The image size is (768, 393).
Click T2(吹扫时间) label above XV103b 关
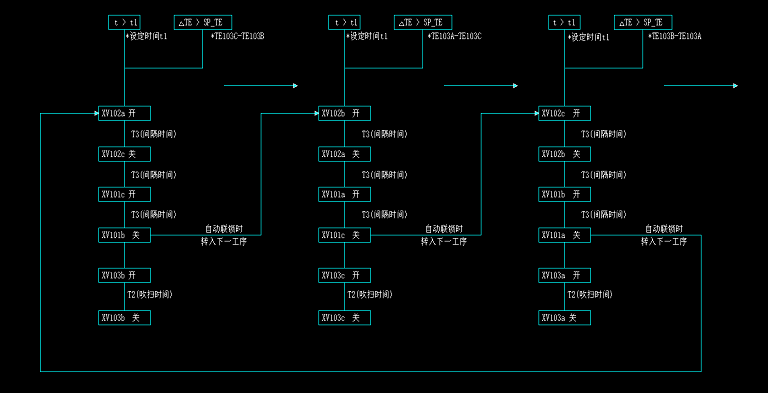coord(150,295)
